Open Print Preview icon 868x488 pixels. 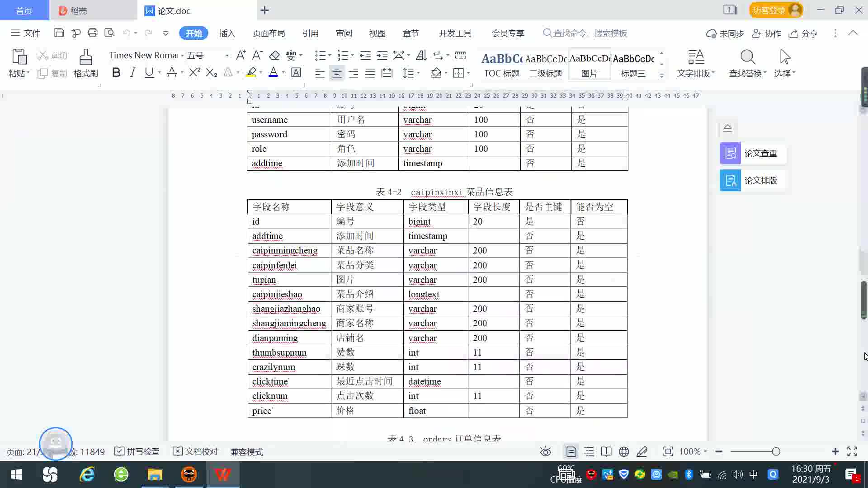pyautogui.click(x=109, y=33)
